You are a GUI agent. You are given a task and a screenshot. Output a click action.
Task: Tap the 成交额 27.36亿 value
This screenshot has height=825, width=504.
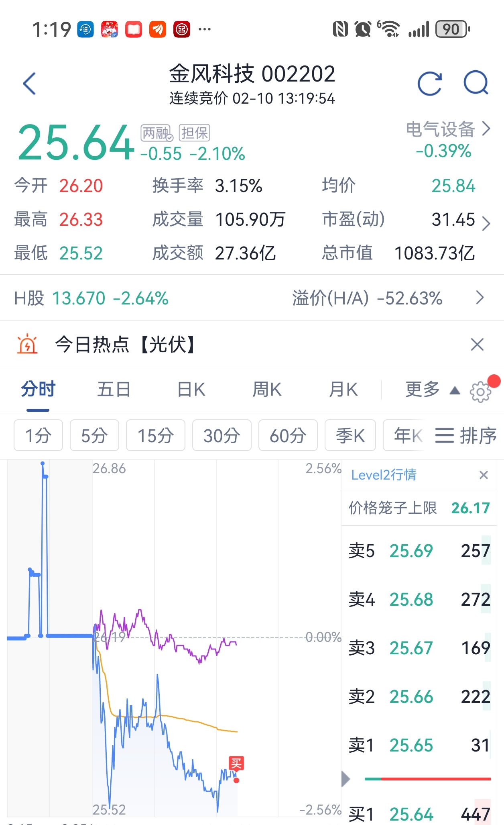click(245, 253)
